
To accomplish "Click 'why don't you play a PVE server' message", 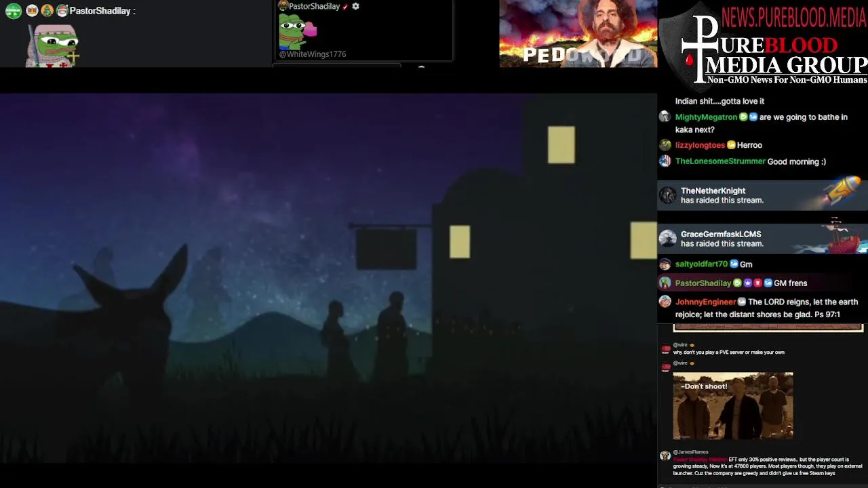I will coord(728,352).
